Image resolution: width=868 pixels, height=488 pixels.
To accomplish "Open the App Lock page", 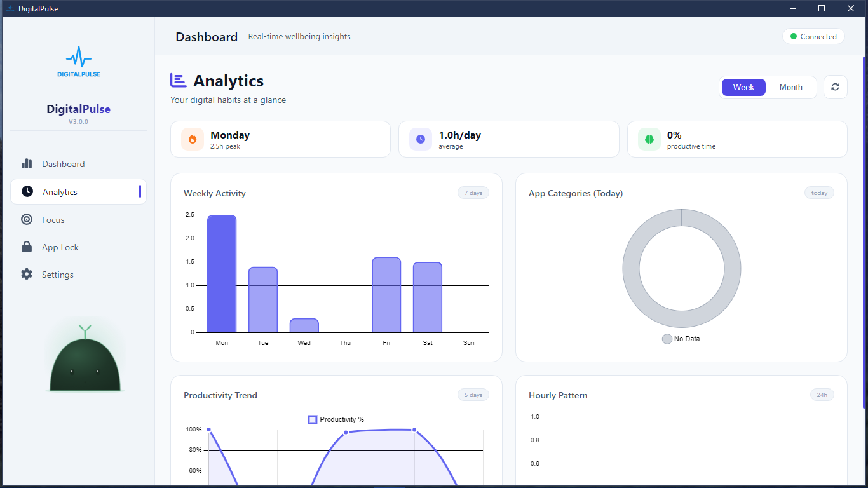I will [x=78, y=247].
